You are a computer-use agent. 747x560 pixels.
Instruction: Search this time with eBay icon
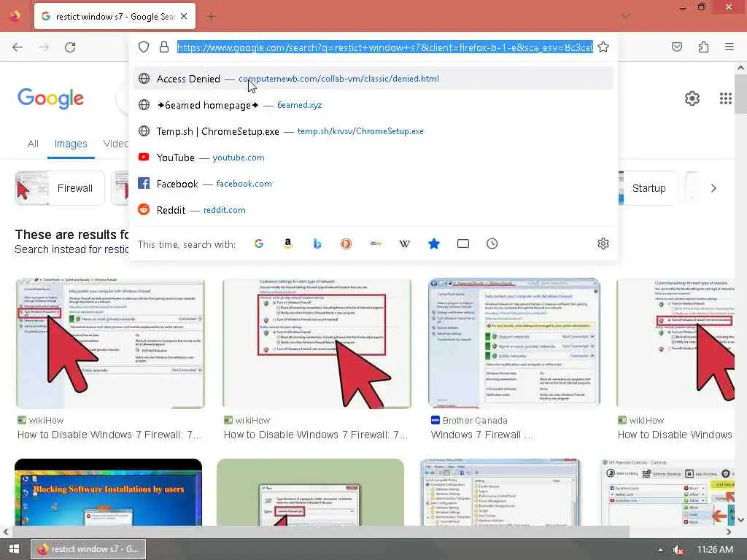pos(376,244)
